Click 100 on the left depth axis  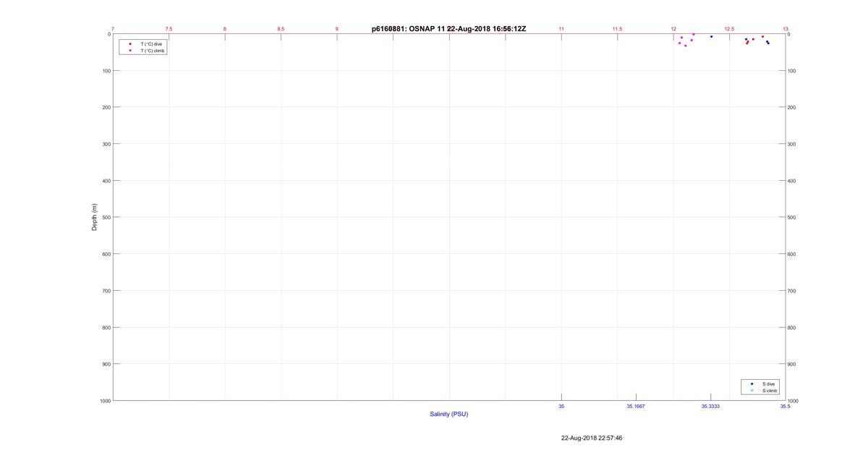(x=106, y=71)
